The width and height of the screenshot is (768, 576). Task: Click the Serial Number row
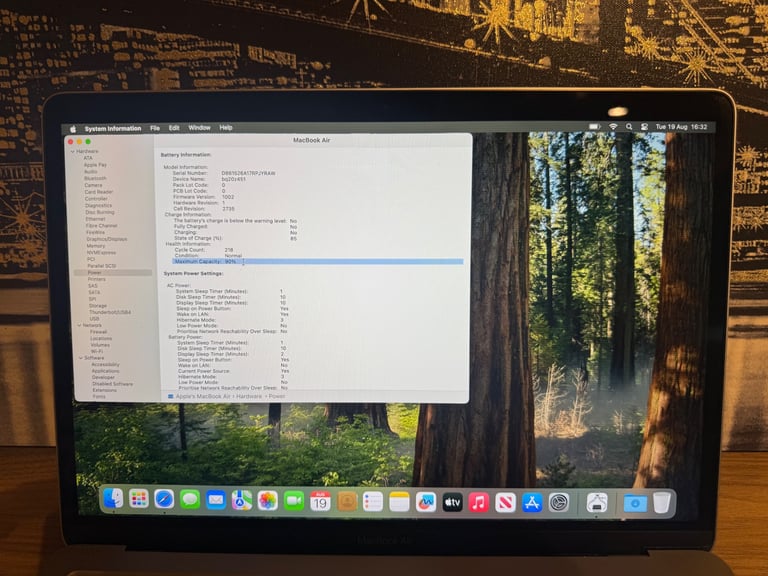[224, 173]
